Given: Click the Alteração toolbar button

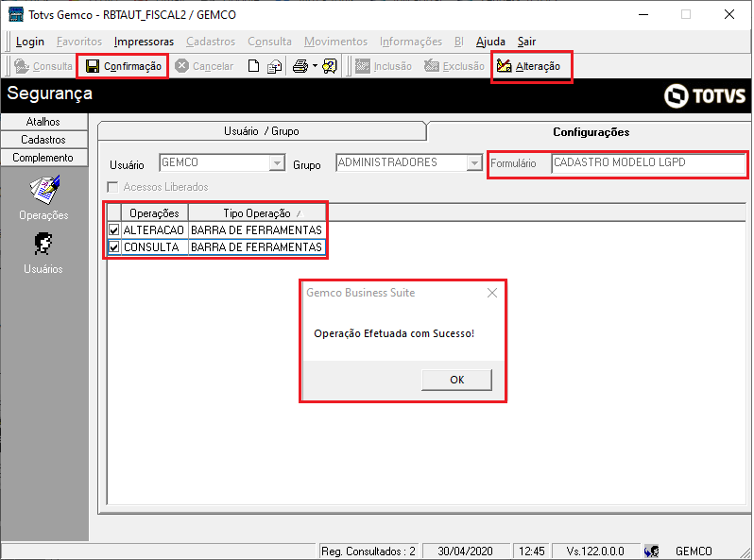Looking at the screenshot, I should 529,66.
